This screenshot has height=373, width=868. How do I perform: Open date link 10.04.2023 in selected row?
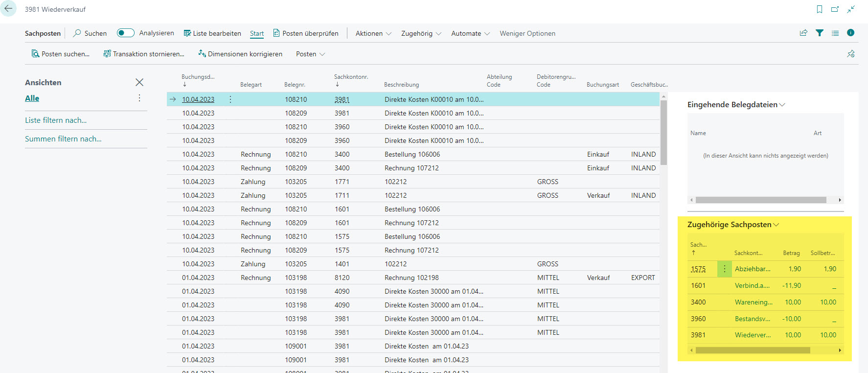click(198, 99)
